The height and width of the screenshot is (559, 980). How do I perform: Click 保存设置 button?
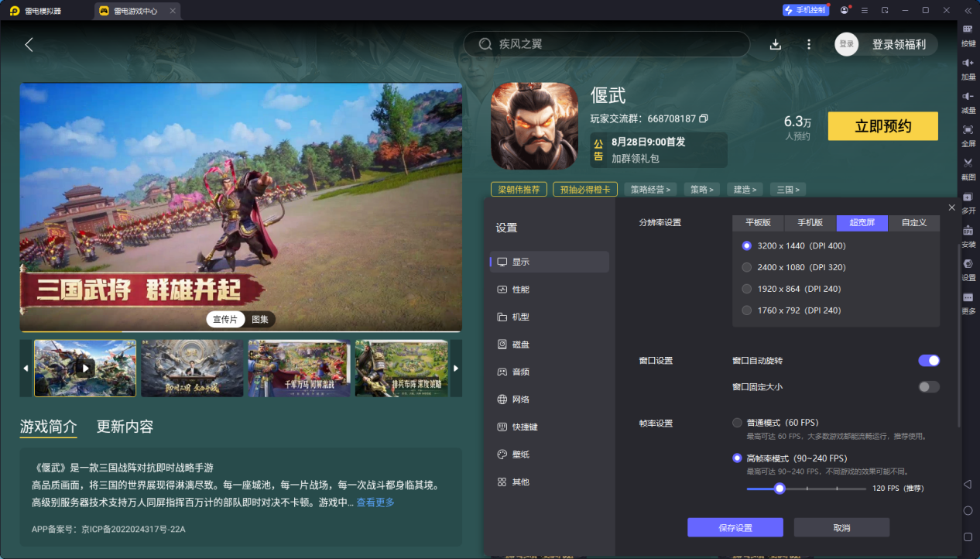click(x=735, y=527)
